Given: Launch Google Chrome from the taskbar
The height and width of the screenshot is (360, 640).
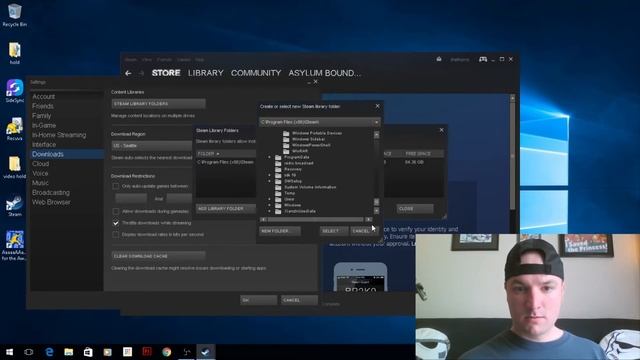Looking at the screenshot, I should pyautogui.click(x=167, y=352).
